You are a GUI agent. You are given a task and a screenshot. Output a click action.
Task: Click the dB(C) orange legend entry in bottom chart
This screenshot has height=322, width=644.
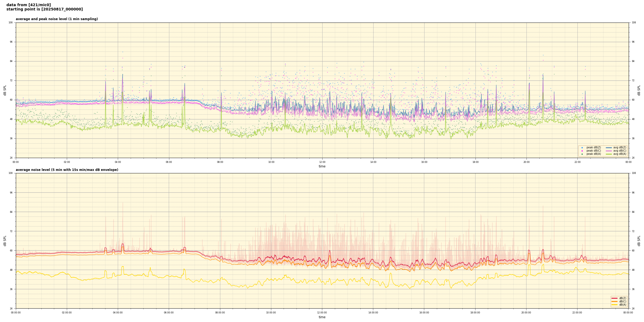[614, 301]
